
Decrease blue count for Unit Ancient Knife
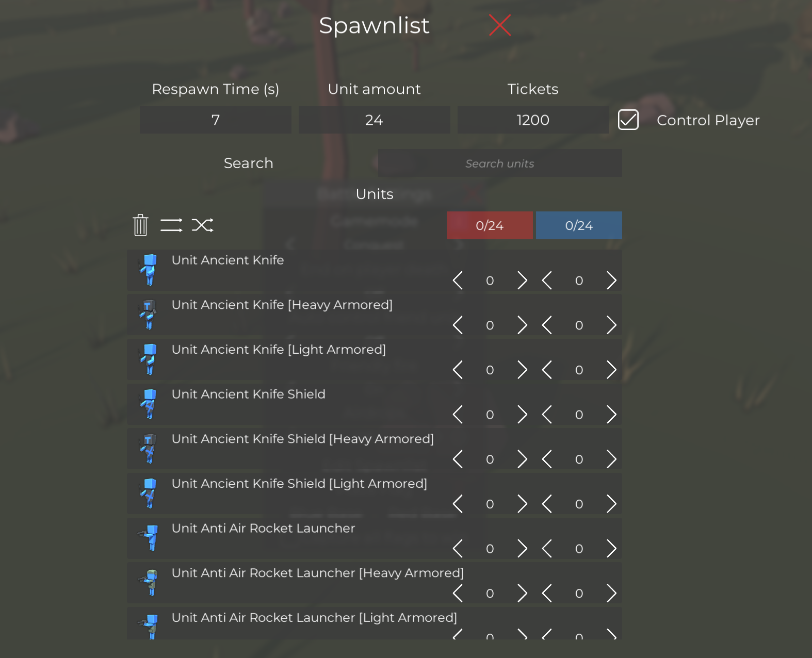(547, 281)
